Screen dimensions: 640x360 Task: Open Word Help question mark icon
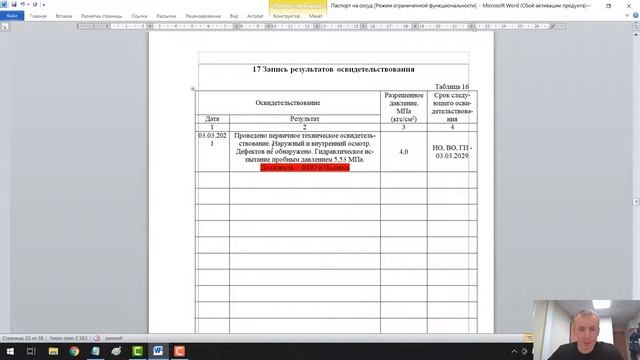click(636, 16)
